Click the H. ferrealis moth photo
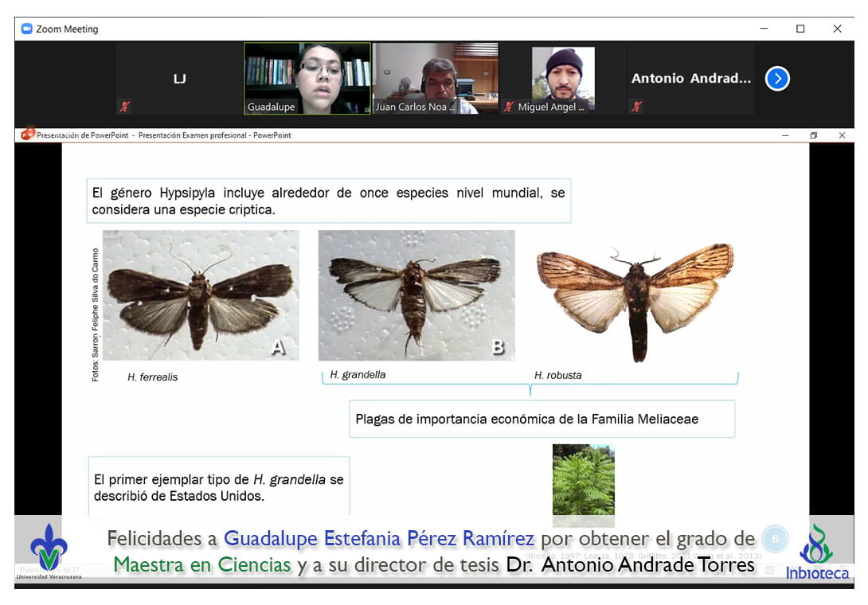Viewport: 868px width, 605px height. click(x=201, y=295)
